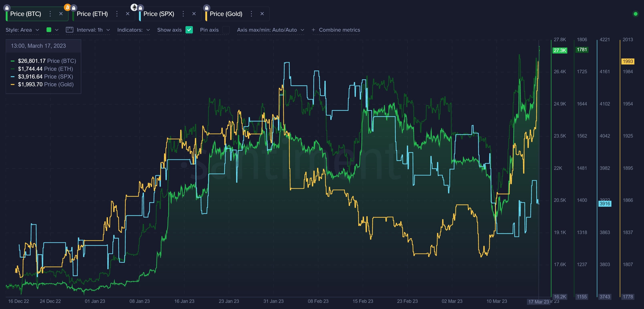Click the 27.3K BTC axis price label
Image resolution: width=644 pixels, height=309 pixels.
point(560,50)
